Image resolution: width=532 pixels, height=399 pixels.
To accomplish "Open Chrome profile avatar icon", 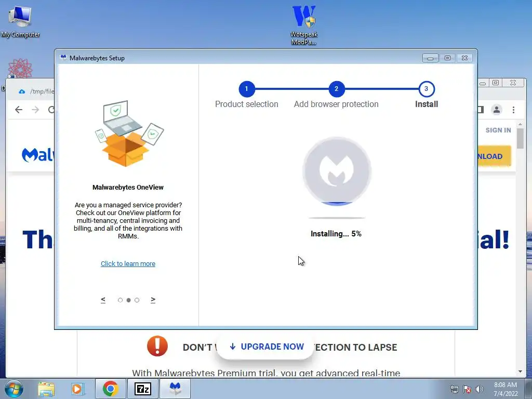I will pyautogui.click(x=497, y=110).
